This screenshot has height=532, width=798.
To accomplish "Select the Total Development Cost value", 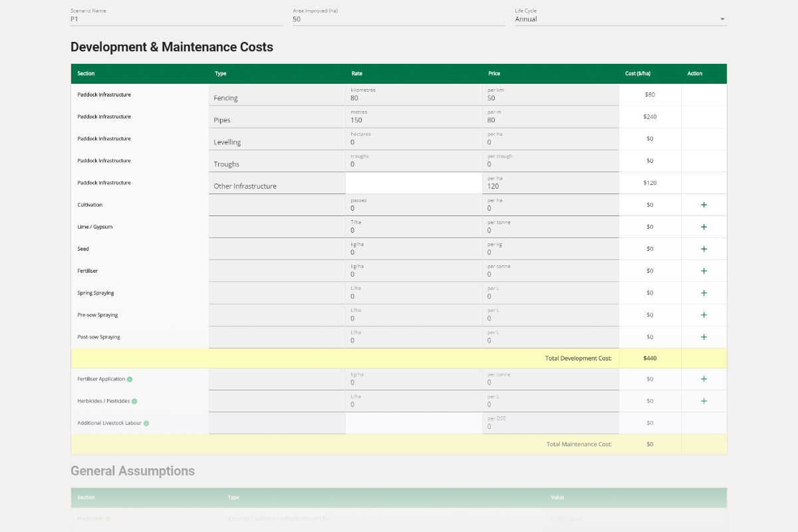I will [x=650, y=358].
